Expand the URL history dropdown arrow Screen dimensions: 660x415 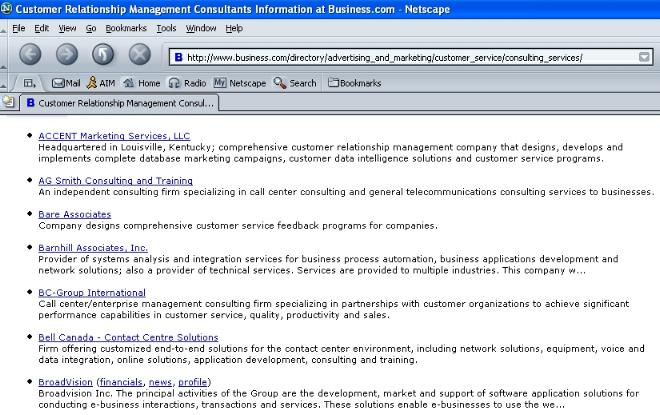point(644,57)
